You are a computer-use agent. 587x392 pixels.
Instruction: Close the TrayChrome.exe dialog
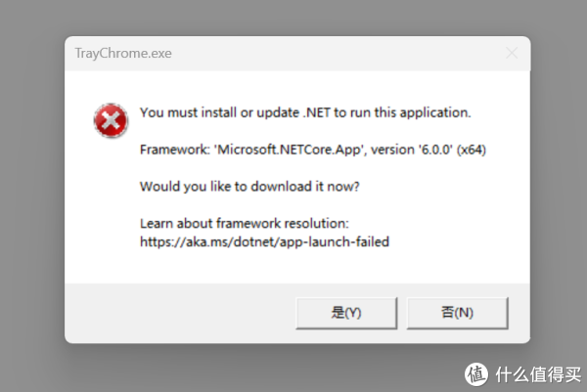(x=510, y=52)
